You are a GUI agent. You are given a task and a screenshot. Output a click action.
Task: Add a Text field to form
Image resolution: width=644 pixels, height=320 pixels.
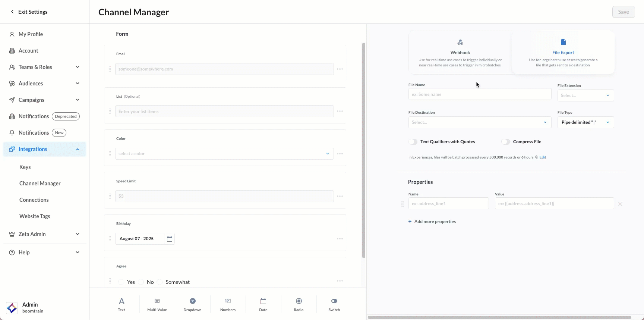[x=121, y=304]
